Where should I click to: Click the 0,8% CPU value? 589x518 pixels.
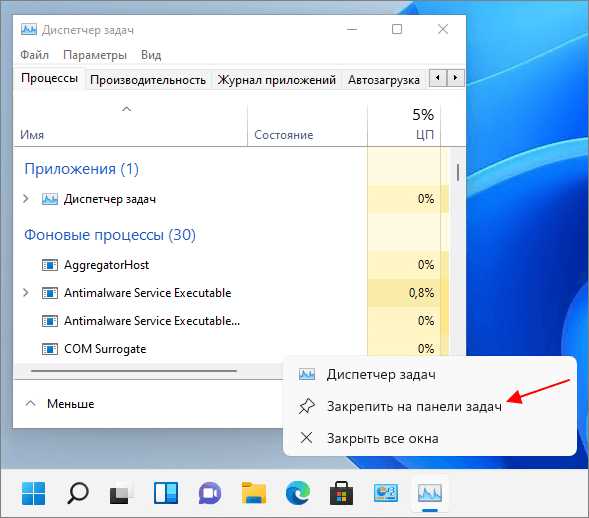(x=421, y=293)
